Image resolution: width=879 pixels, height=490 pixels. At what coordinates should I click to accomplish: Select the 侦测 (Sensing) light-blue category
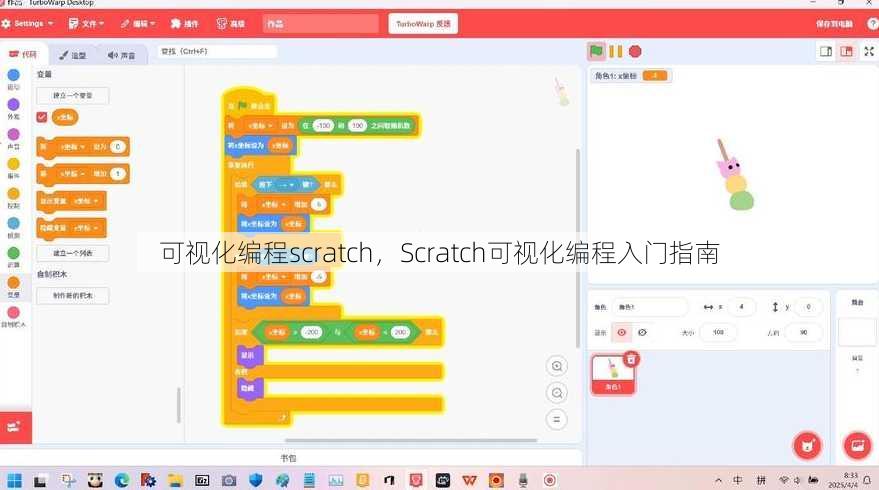[13, 228]
